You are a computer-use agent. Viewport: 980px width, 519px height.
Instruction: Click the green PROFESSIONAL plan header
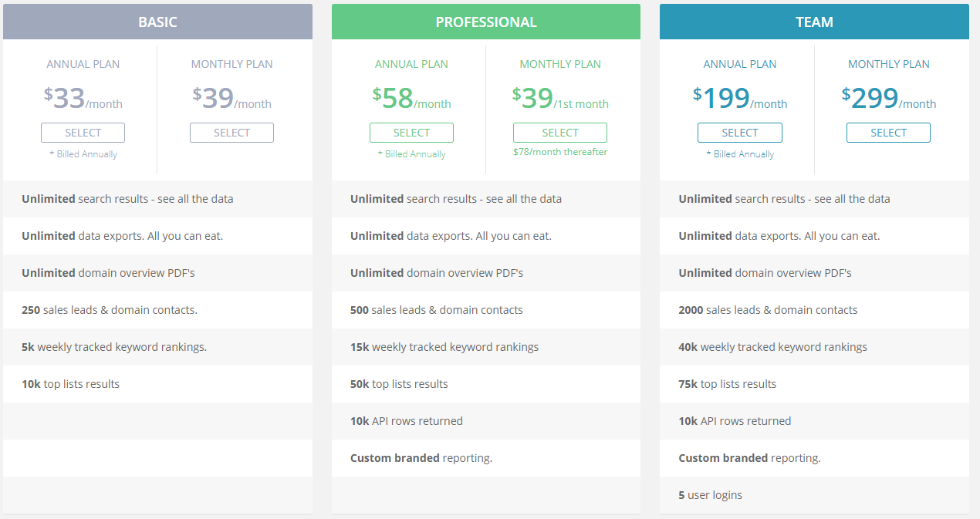point(486,22)
